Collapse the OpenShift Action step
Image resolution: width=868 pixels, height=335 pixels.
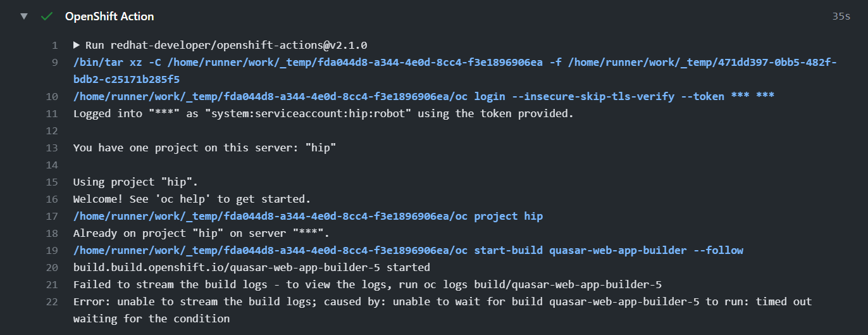[24, 16]
